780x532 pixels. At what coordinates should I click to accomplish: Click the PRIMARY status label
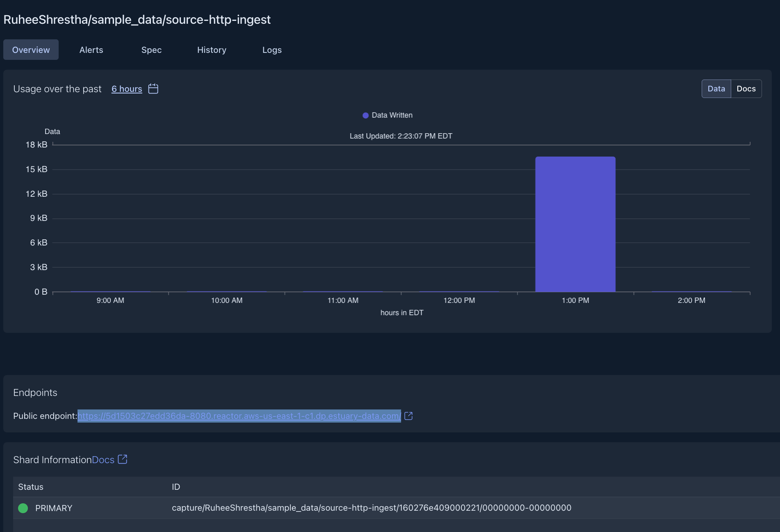[54, 508]
